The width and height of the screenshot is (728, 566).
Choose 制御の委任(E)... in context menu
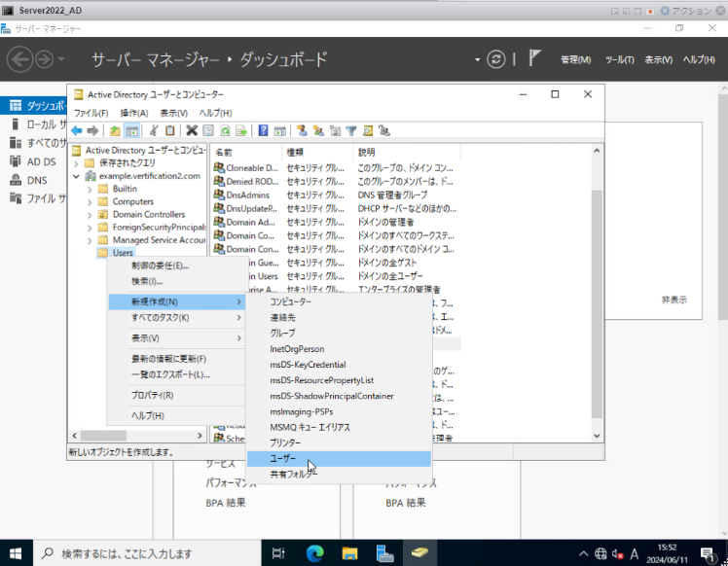pyautogui.click(x=176, y=265)
